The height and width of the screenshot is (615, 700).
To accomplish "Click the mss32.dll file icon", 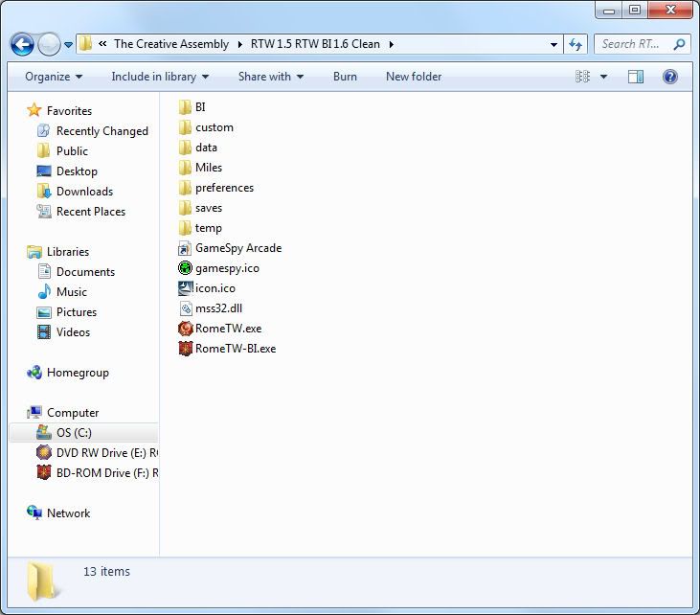I will coord(186,308).
